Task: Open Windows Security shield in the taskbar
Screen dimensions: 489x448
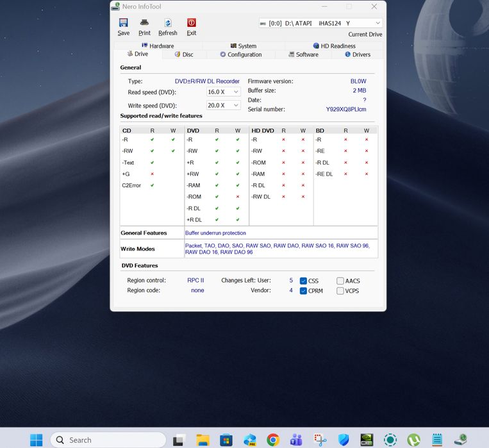Action: [x=344, y=440]
